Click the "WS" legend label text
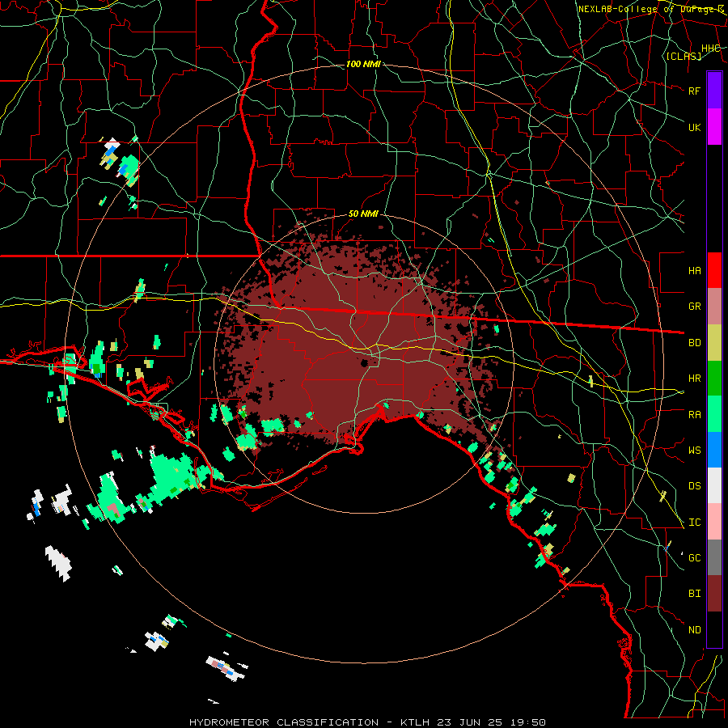Screen dimensions: 728x728 click(694, 451)
